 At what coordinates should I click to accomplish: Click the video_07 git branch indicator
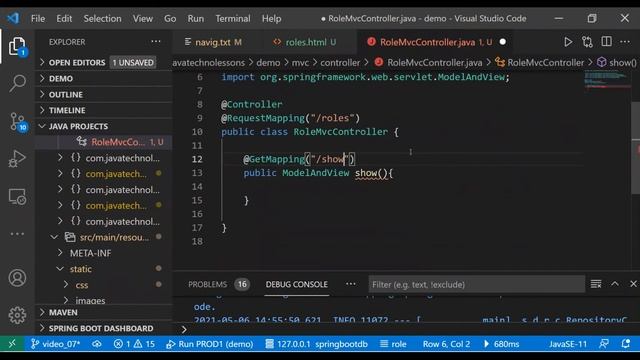pyautogui.click(x=56, y=344)
